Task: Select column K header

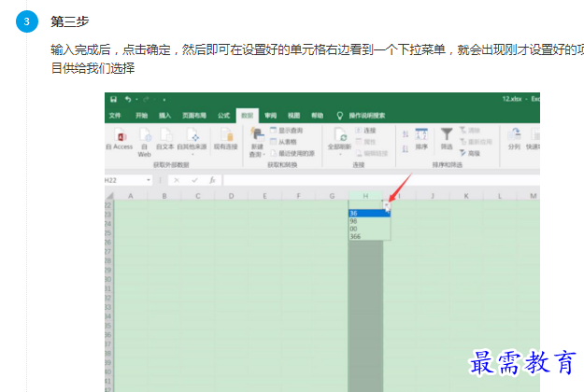Action: [x=466, y=196]
